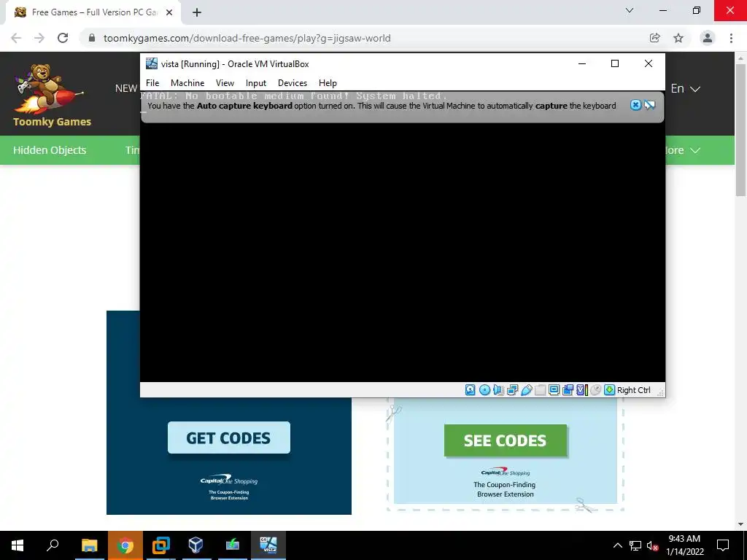Click the recording indicator in VirtualBox status bar
The width and height of the screenshot is (747, 560).
pos(568,390)
